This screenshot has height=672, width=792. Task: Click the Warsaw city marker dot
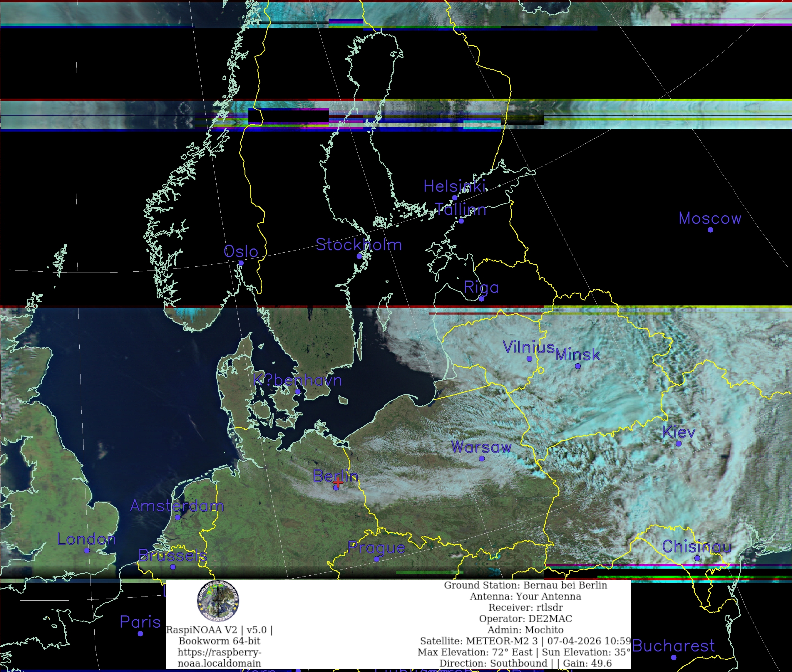pyautogui.click(x=482, y=459)
